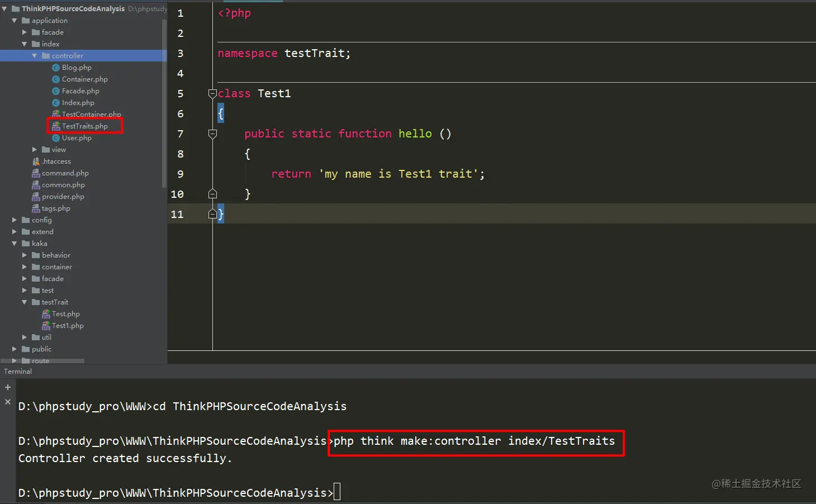816x504 pixels.
Task: Click the .htaccess file icon
Action: point(36,161)
